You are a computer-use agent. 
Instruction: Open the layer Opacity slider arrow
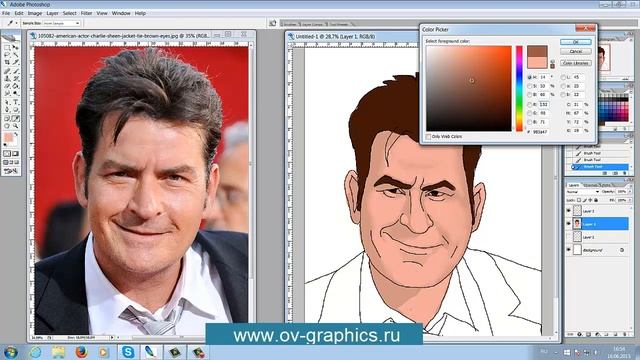pyautogui.click(x=629, y=191)
